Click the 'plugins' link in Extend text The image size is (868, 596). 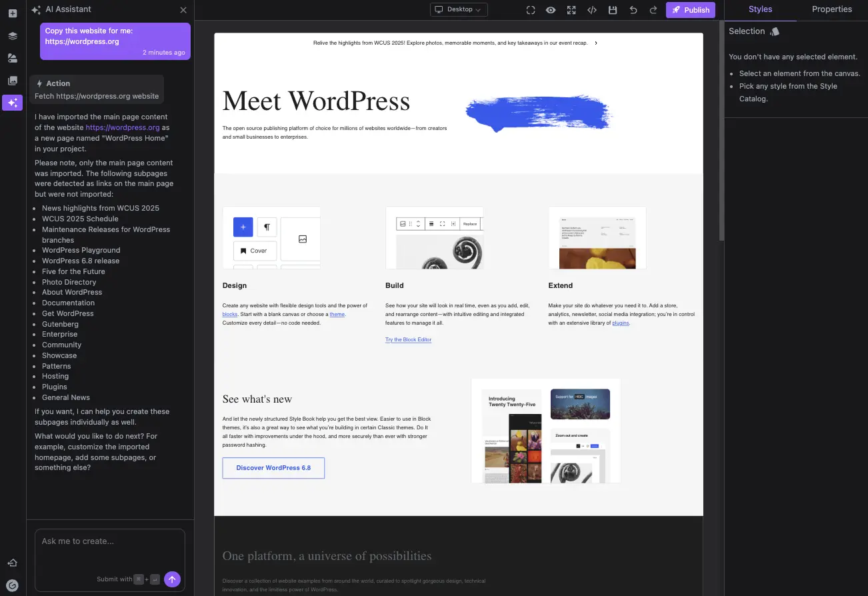621,323
